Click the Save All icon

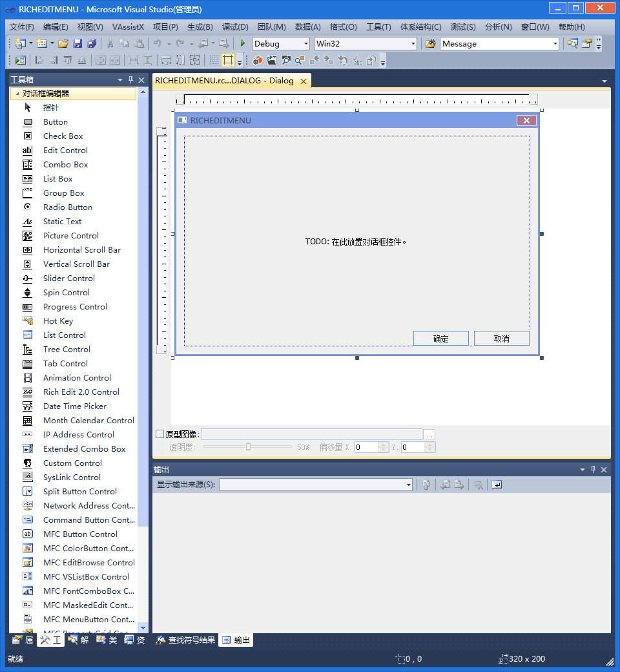[92, 44]
